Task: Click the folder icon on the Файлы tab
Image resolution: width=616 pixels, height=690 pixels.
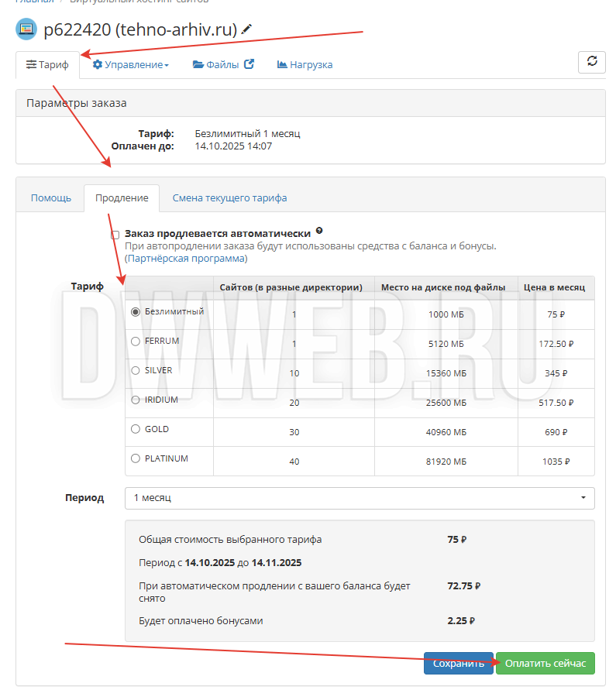Action: [198, 65]
